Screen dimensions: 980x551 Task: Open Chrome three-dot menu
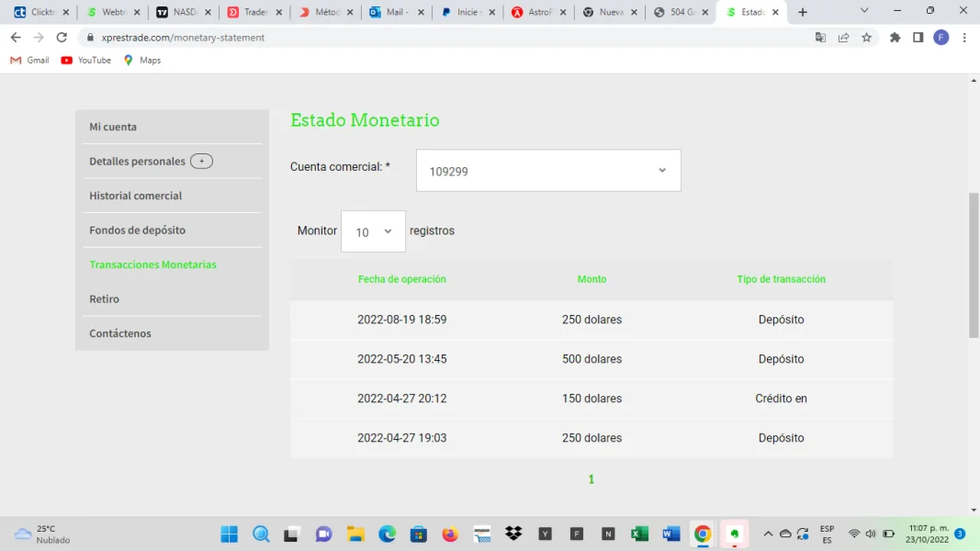tap(964, 38)
